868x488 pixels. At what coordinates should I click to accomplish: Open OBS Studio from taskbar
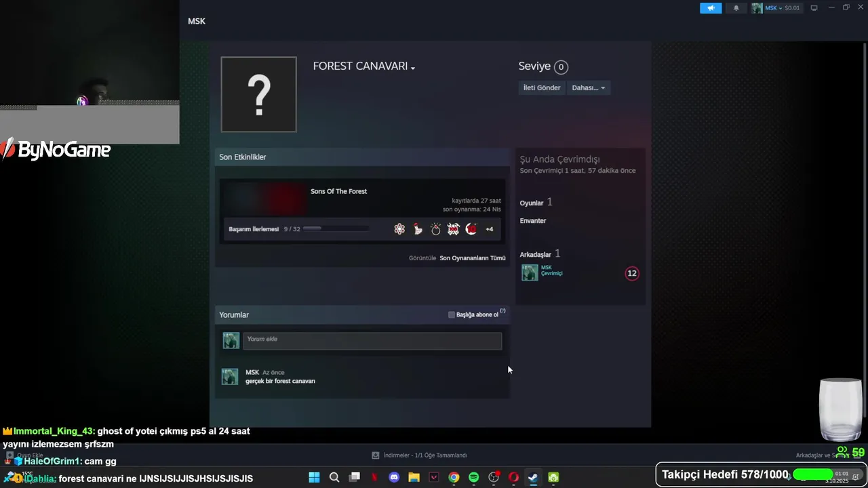click(x=494, y=477)
